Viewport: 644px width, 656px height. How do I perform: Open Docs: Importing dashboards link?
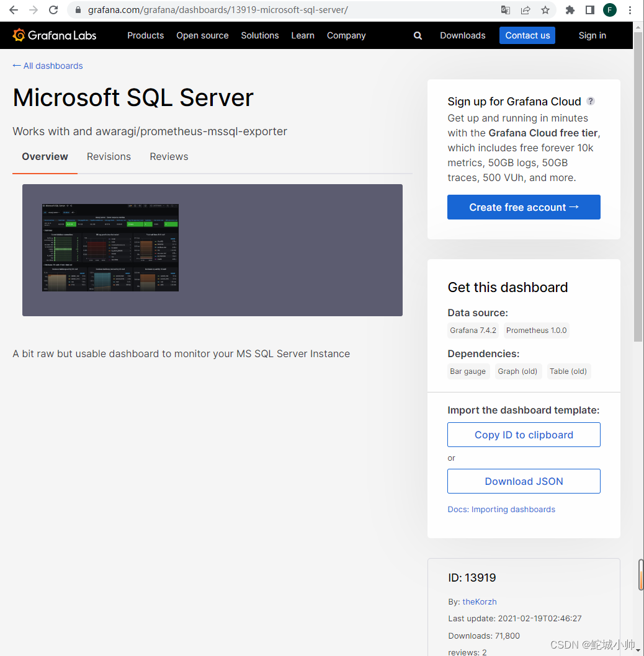click(501, 509)
